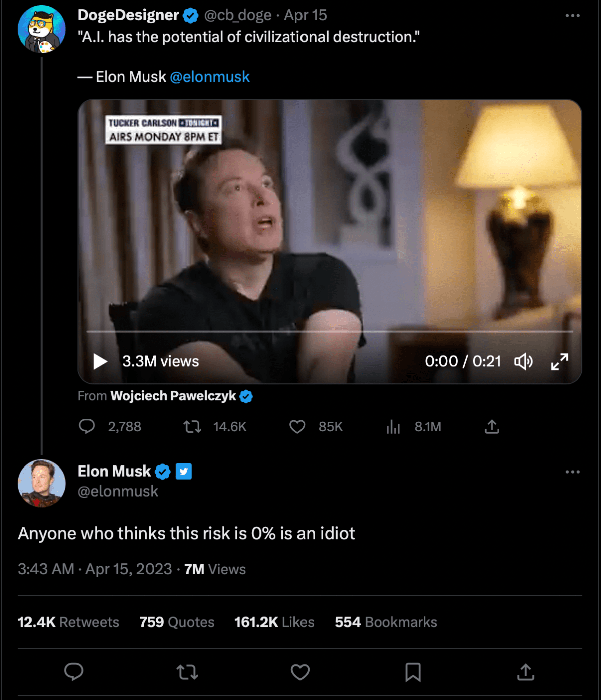The width and height of the screenshot is (601, 700).
Task: Bookmark Elon Musk's tweet
Action: (x=413, y=672)
